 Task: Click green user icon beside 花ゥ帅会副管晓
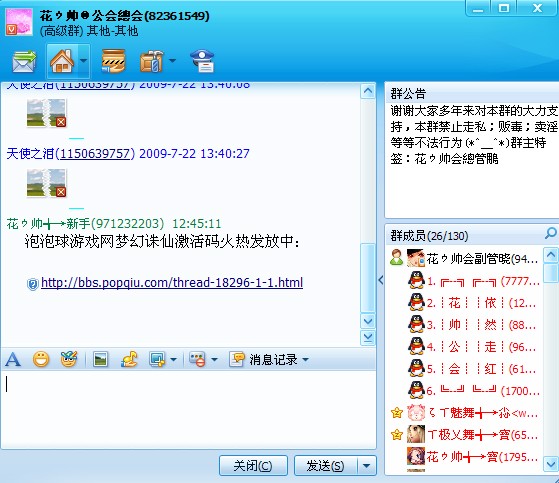(396, 257)
